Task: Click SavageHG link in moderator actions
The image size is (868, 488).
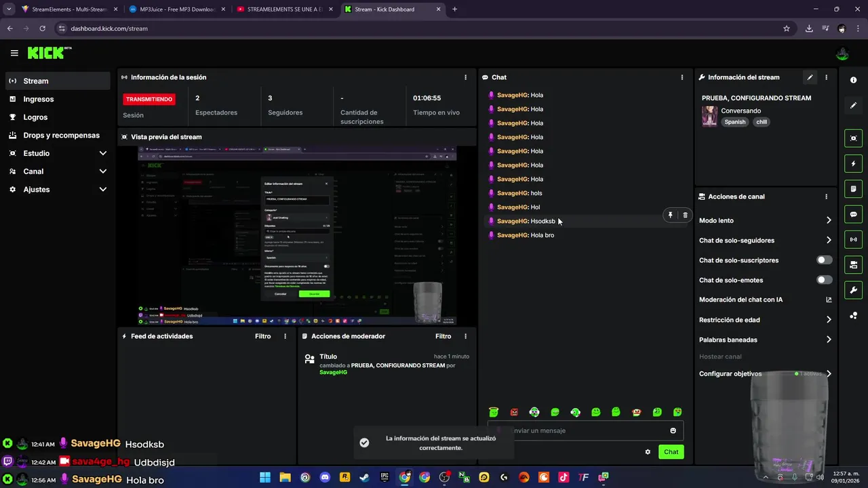Action: pyautogui.click(x=333, y=372)
